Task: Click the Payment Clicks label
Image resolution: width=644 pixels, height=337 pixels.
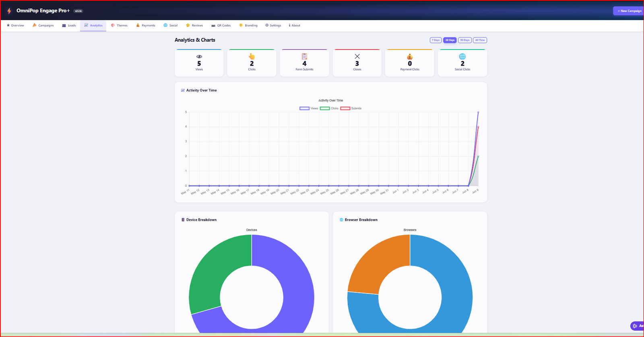Action: pyautogui.click(x=410, y=69)
